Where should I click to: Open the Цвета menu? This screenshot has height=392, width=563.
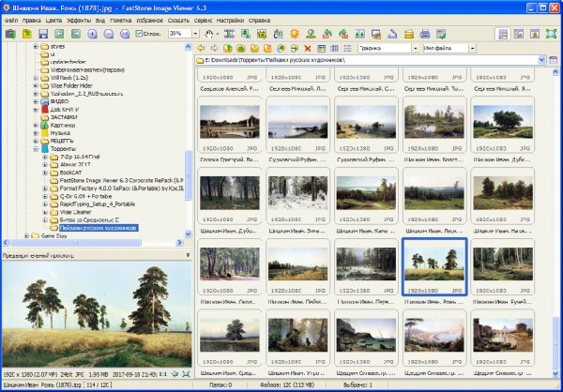[x=53, y=21]
